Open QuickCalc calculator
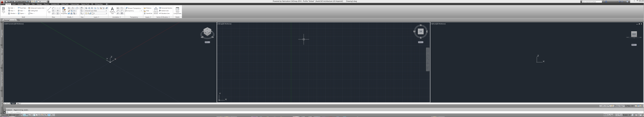The image size is (644, 117). pyautogui.click(x=148, y=14)
